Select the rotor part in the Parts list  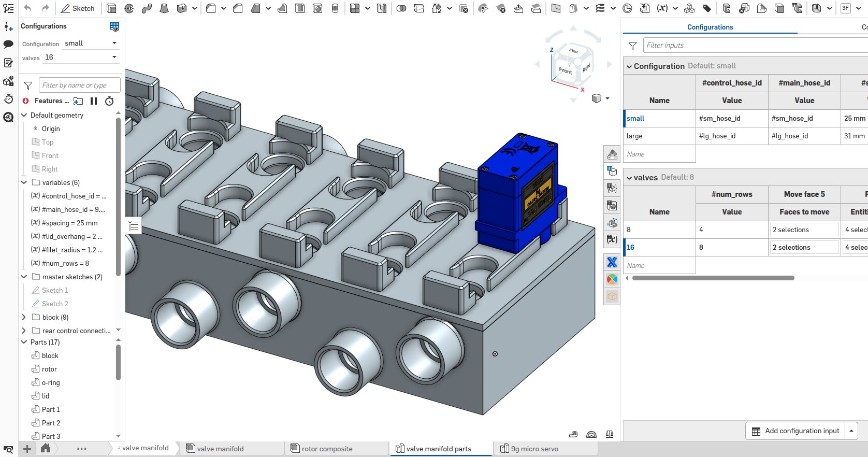coord(49,369)
